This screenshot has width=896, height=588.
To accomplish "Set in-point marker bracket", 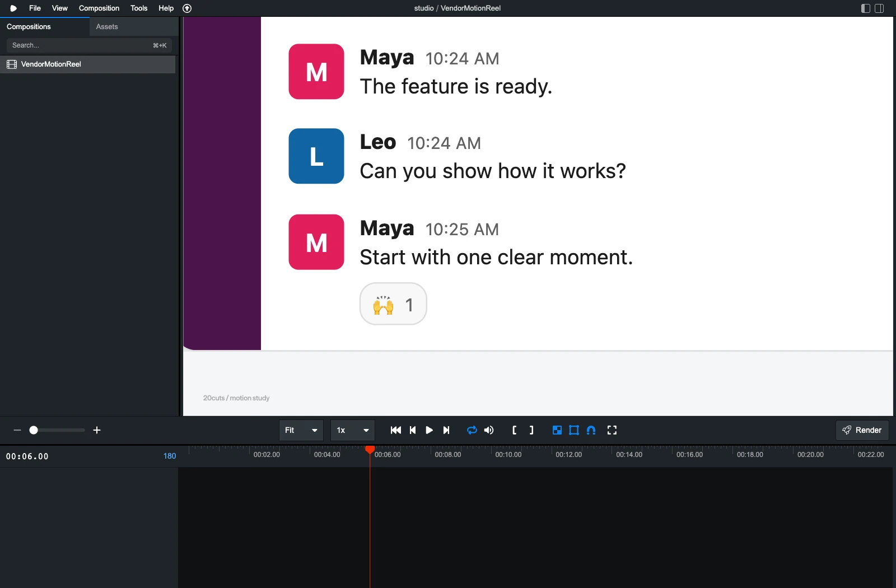I will (514, 430).
